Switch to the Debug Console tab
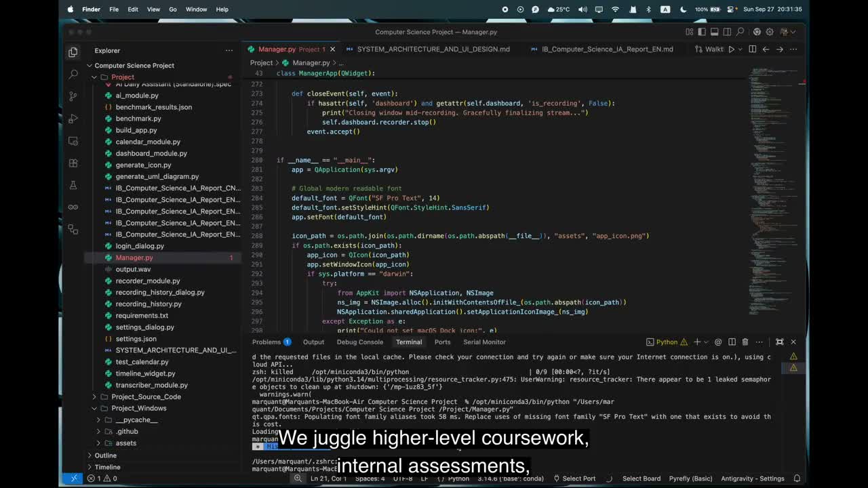The image size is (868, 488). (360, 342)
